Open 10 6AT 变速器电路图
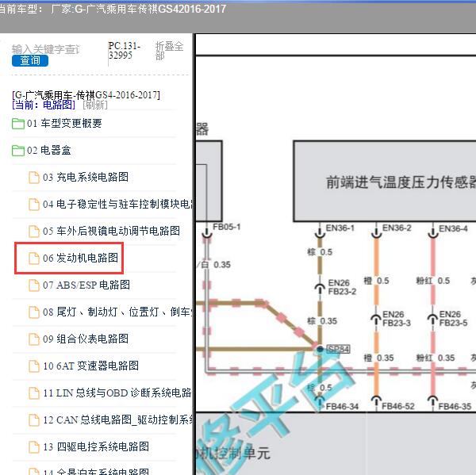 [90, 366]
